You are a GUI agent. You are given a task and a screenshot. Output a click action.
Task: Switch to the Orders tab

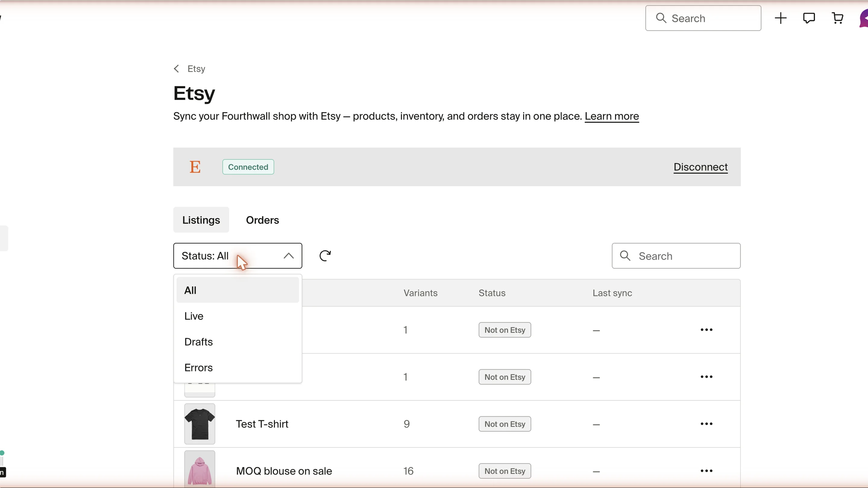point(263,220)
